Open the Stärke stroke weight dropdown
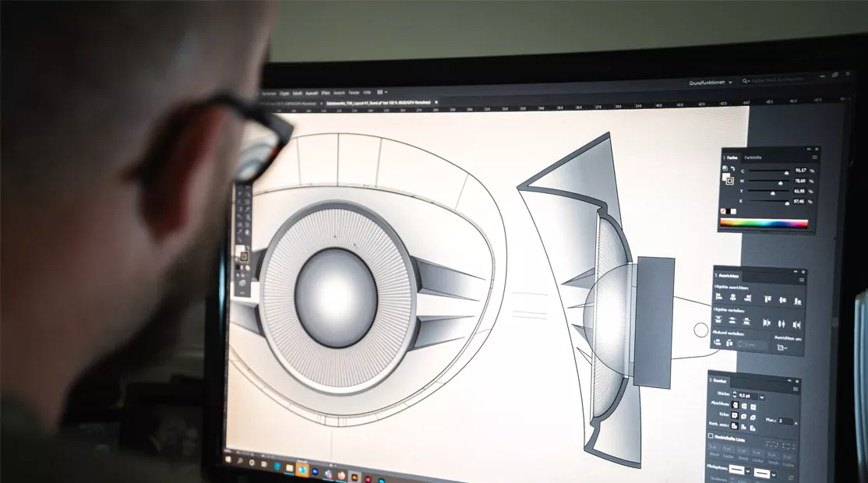The height and width of the screenshot is (483, 868). point(761,396)
